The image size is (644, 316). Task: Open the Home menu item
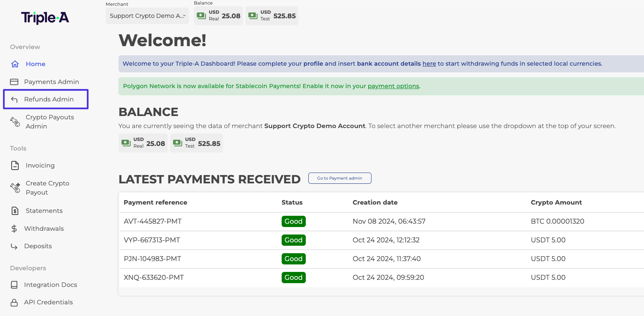[x=35, y=64]
